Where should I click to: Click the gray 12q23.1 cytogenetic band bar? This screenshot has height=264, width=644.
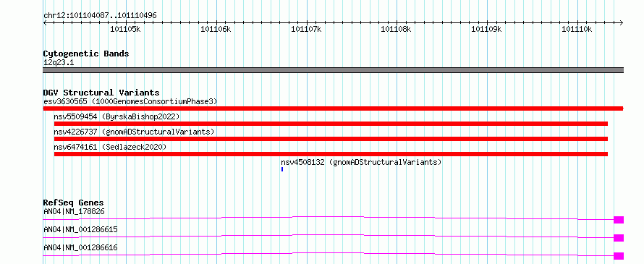(x=333, y=70)
